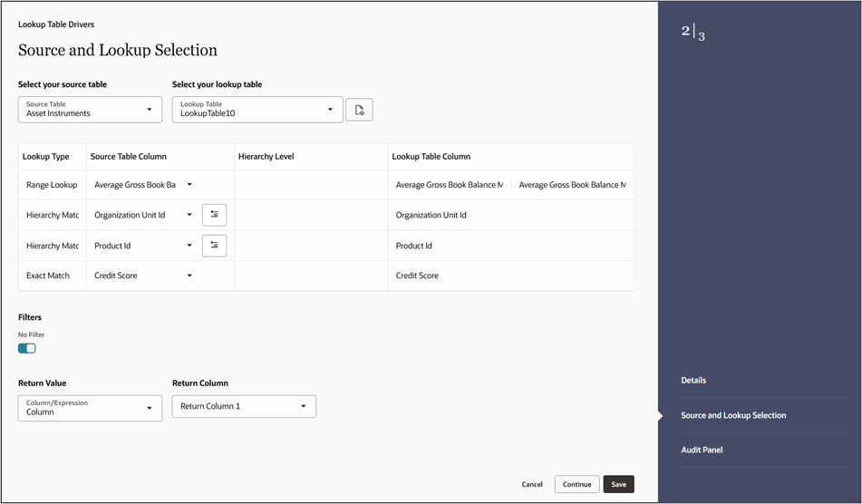Expand Credit Score source column dropdown
Viewport: 862px width, 504px height.
[x=189, y=276]
